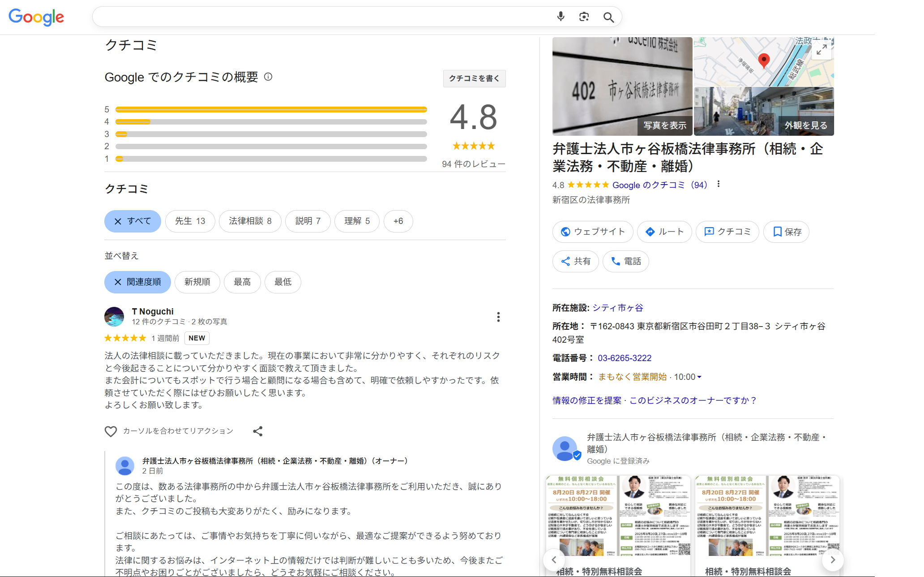
Task: Open second 相続・特別無料相談会 post card
Action: click(767, 525)
